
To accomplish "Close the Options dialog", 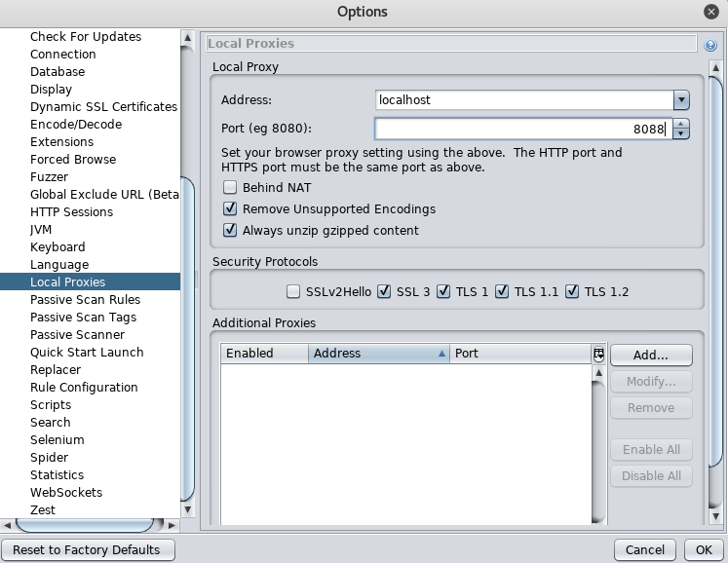I will (x=710, y=12).
